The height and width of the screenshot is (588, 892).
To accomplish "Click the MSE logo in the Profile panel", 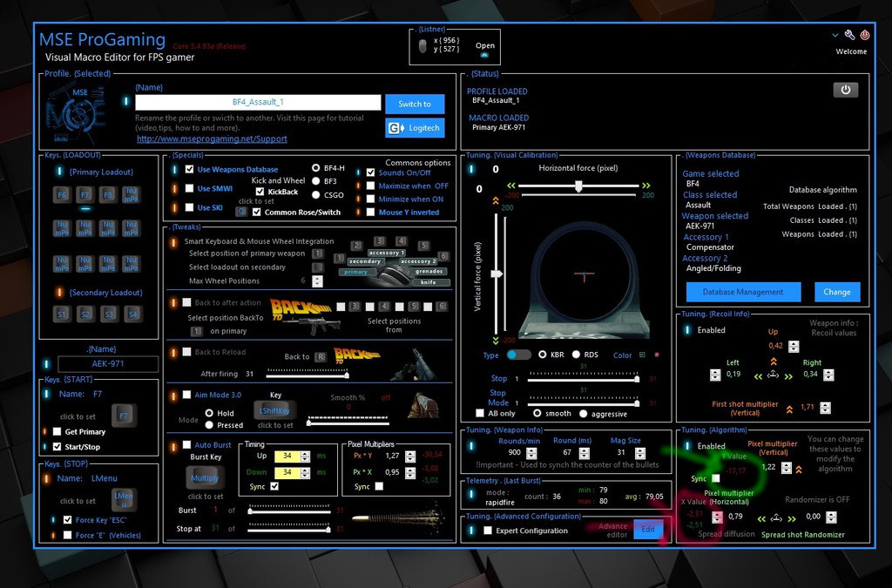I will [77, 114].
